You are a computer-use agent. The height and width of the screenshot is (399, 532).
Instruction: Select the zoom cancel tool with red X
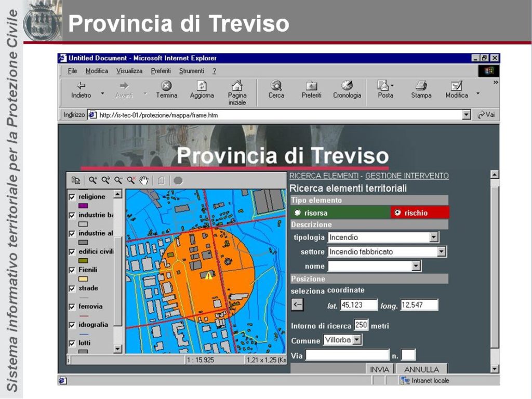(x=131, y=180)
